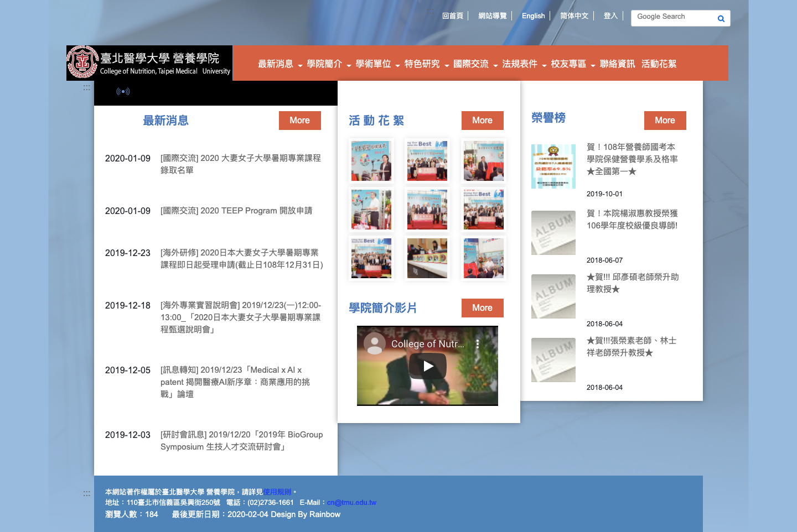Click the accessibility dots marker below the logo
This screenshot has height=532, width=797.
[86, 87]
